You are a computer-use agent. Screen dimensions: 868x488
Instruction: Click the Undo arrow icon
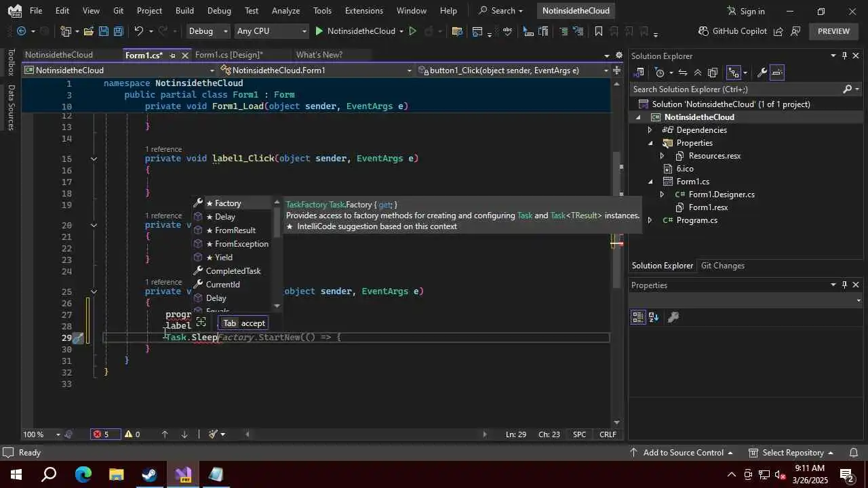click(138, 31)
